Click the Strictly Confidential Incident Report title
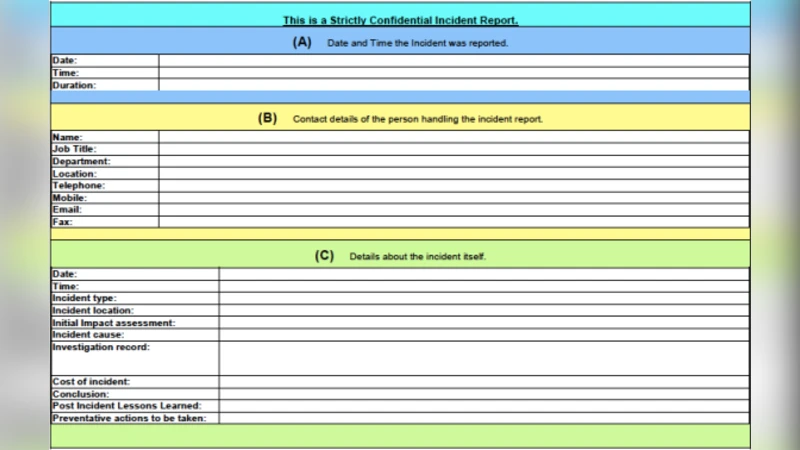This screenshot has height=450, width=800. (x=400, y=20)
